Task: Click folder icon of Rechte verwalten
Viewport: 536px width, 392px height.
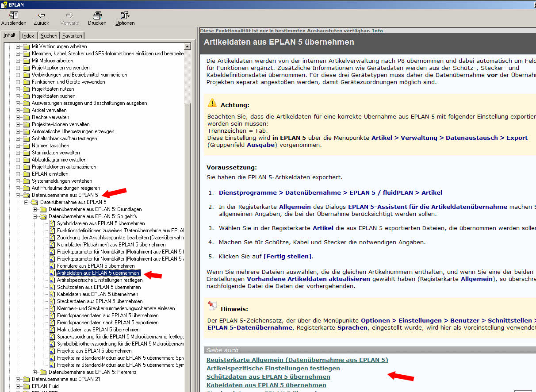Action: (26, 117)
